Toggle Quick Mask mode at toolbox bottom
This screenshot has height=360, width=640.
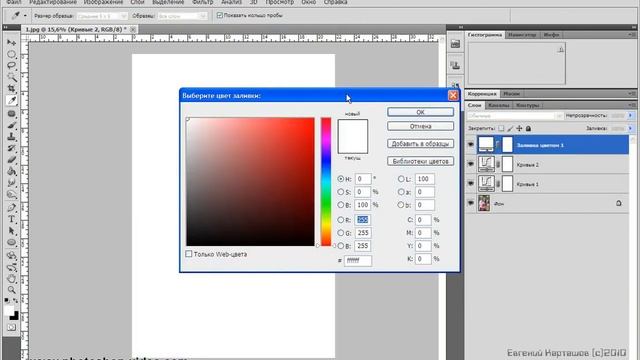tap(11, 327)
